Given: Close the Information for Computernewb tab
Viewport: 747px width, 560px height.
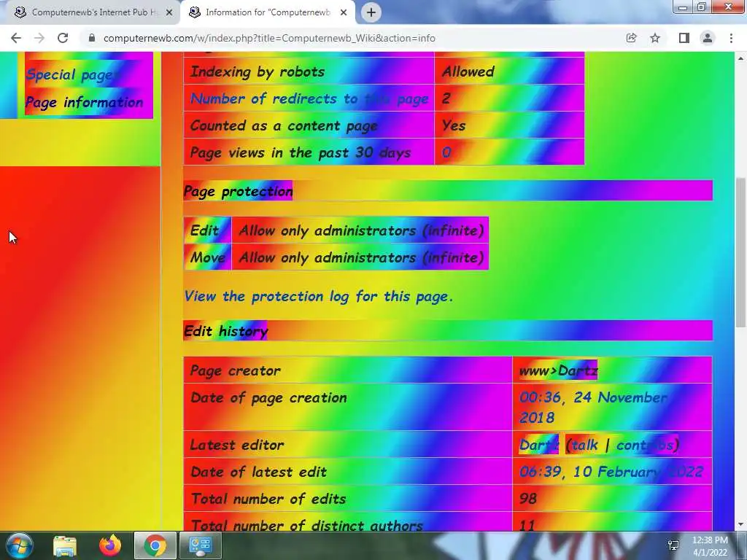Looking at the screenshot, I should (x=344, y=12).
